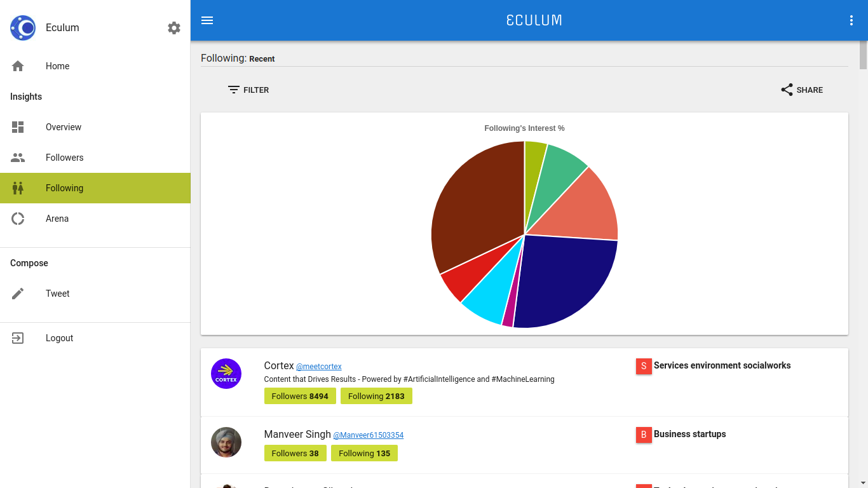Screen dimensions: 868x488
Task: Click the SHARE button
Action: (802, 90)
